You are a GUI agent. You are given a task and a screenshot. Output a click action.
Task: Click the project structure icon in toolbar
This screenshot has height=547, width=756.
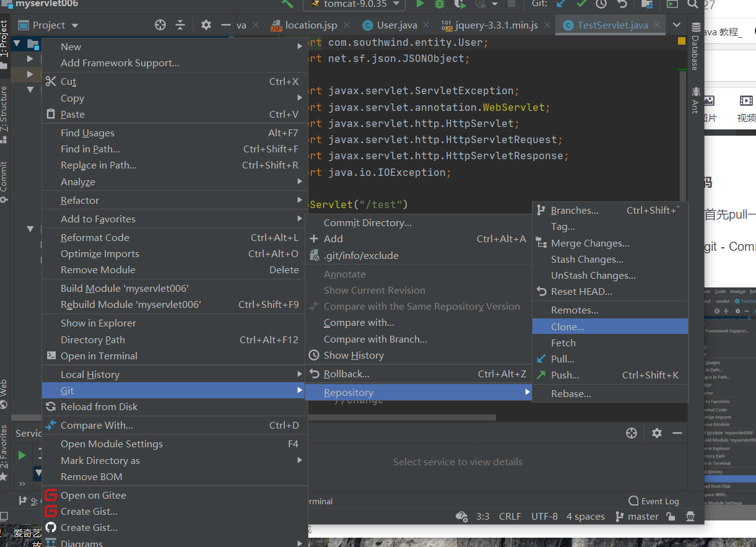point(647,4)
